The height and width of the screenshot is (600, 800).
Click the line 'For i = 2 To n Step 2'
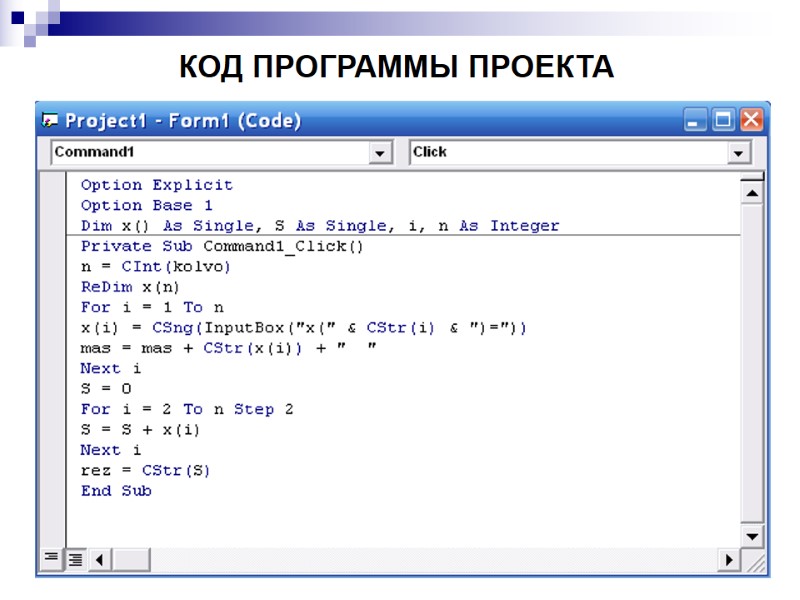(187, 409)
